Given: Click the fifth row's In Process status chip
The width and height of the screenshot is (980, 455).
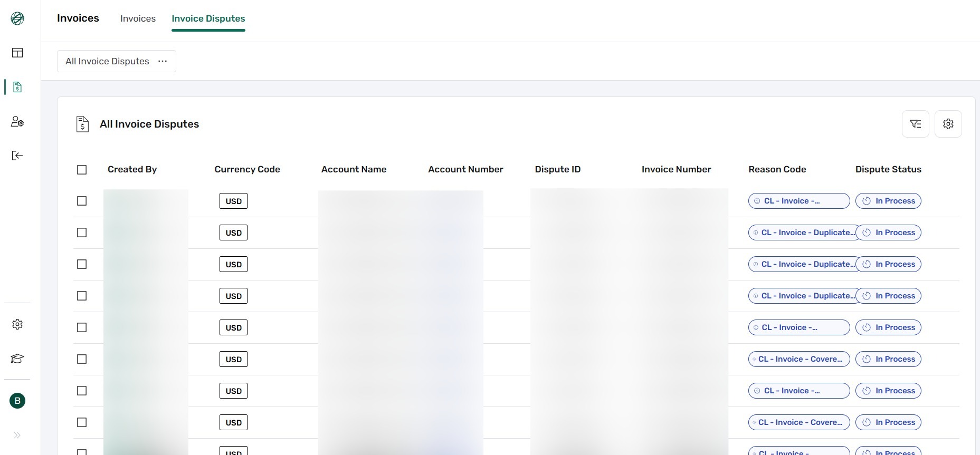Looking at the screenshot, I should (x=888, y=327).
